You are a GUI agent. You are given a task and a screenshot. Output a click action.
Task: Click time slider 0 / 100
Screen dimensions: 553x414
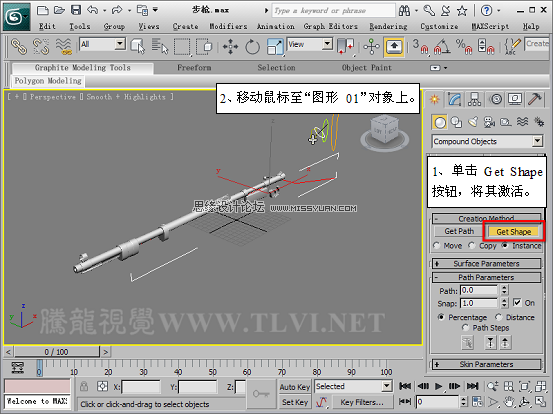coord(56,352)
